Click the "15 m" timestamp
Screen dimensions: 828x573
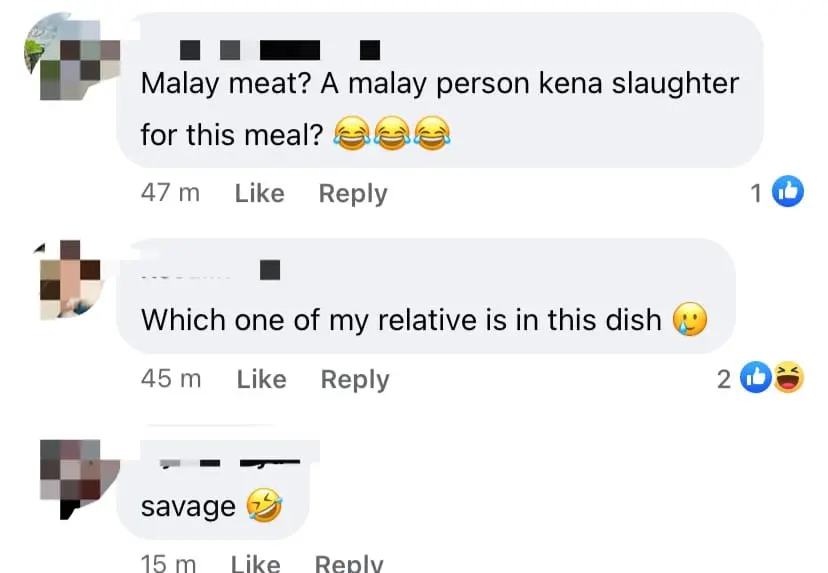click(x=168, y=564)
